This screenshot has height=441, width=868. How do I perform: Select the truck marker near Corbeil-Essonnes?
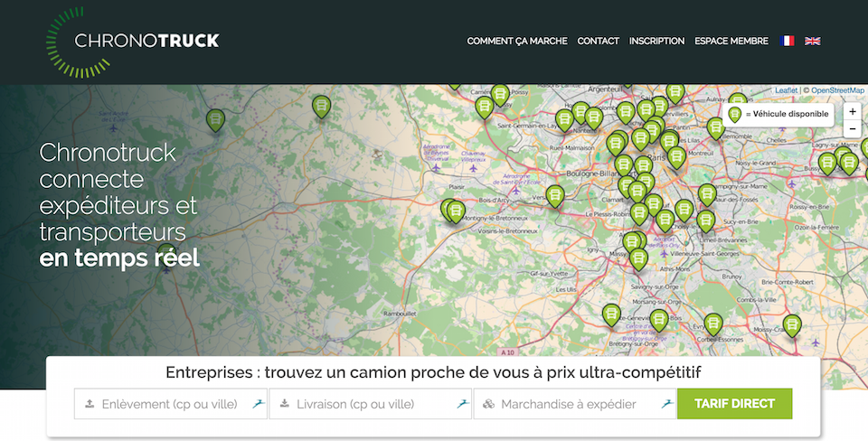point(713,324)
